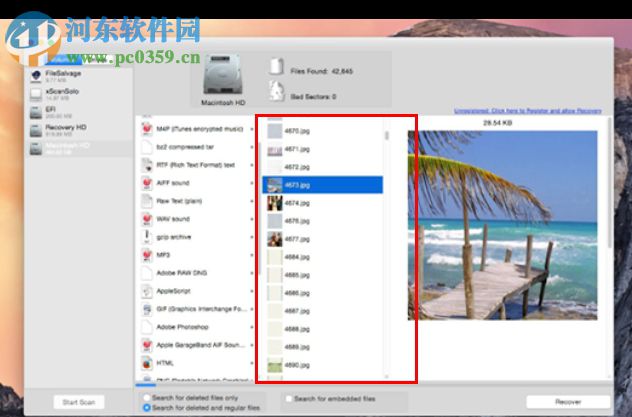632x417 pixels.
Task: Select file 4685.jpg
Action: pyautogui.click(x=322, y=275)
